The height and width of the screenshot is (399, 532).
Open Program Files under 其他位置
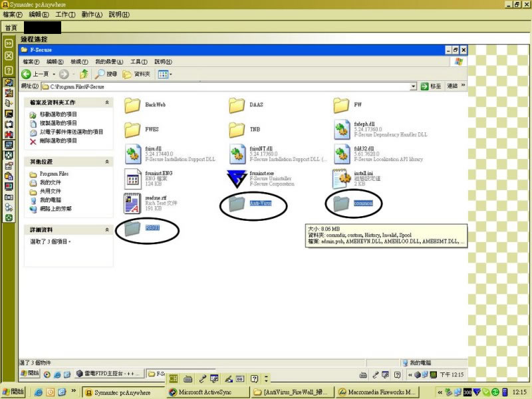[54, 174]
